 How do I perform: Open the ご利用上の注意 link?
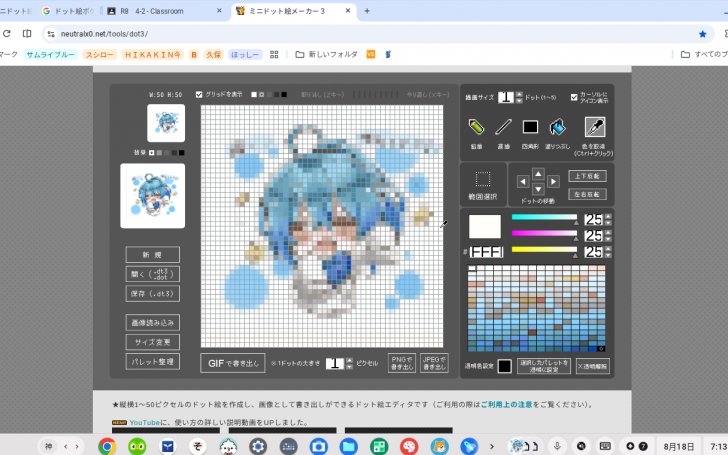506,405
